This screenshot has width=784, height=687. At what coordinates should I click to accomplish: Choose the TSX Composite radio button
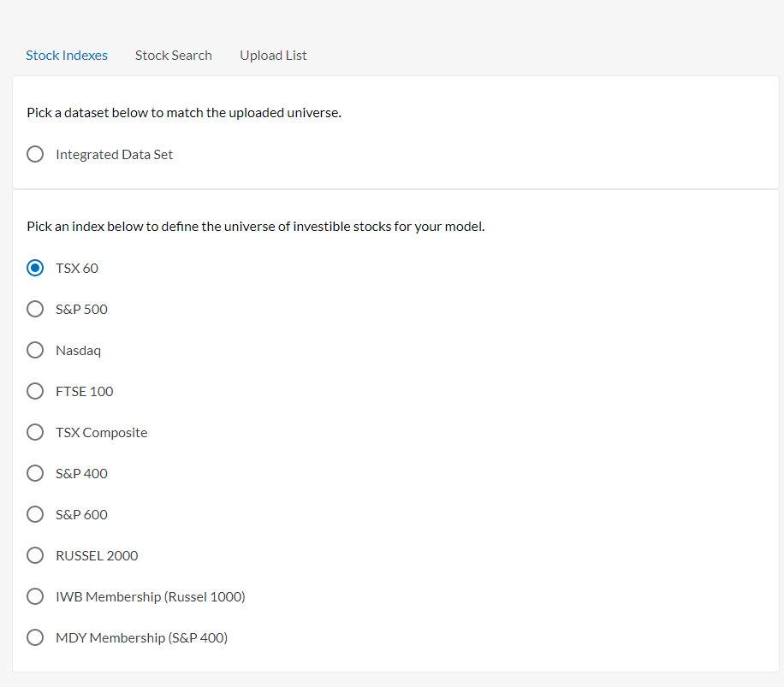click(x=35, y=432)
